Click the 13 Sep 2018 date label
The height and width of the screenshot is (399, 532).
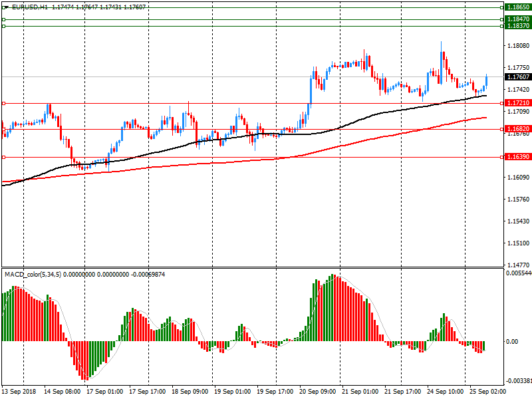tap(20, 392)
